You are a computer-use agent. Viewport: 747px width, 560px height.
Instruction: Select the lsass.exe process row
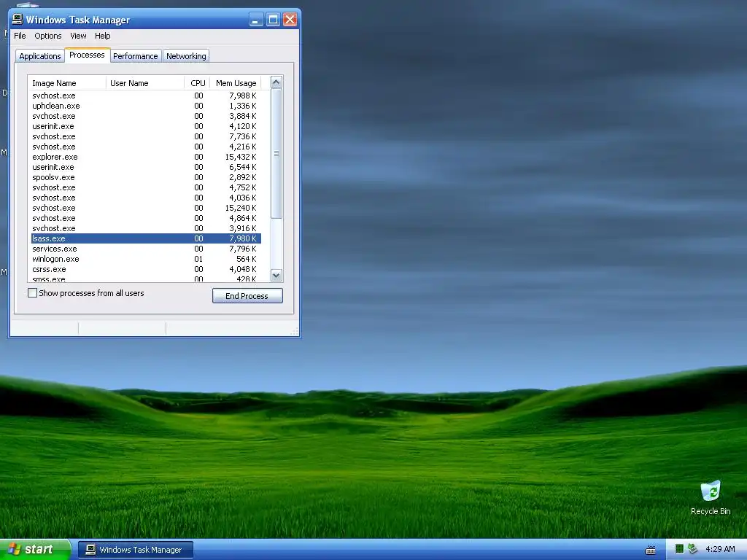tap(146, 238)
